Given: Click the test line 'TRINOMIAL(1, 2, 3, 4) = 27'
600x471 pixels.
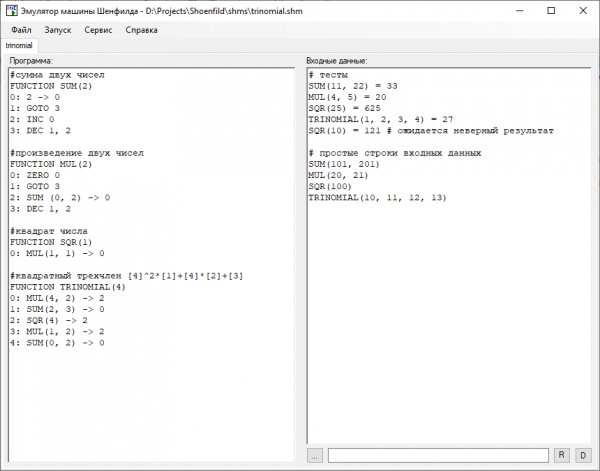Looking at the screenshot, I should point(381,119).
